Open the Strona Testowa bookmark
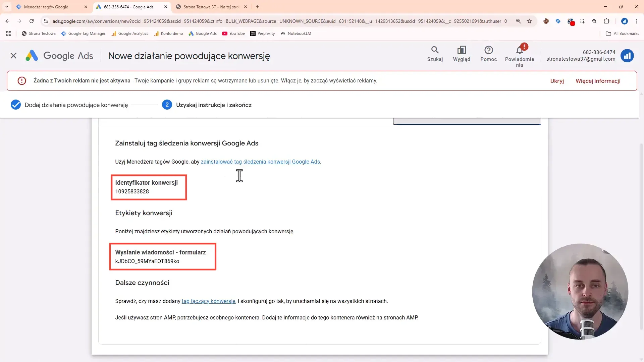 pos(39,34)
